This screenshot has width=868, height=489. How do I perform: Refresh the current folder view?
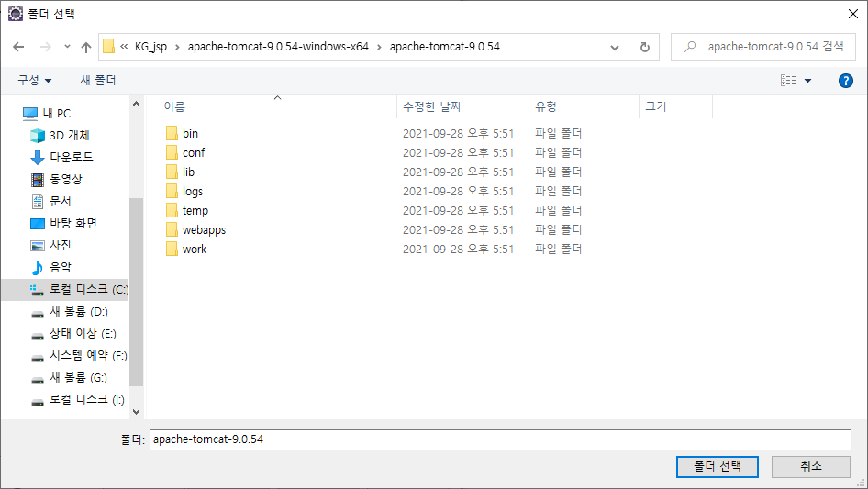[x=644, y=47]
